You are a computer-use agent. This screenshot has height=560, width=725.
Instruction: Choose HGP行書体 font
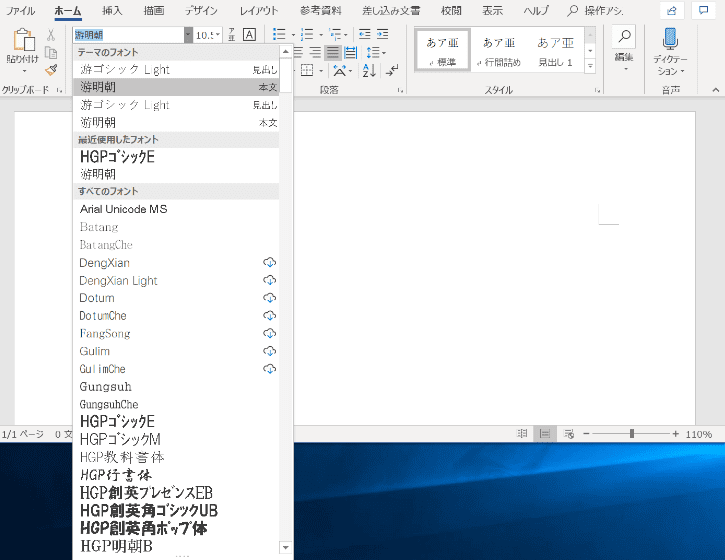click(x=176, y=475)
